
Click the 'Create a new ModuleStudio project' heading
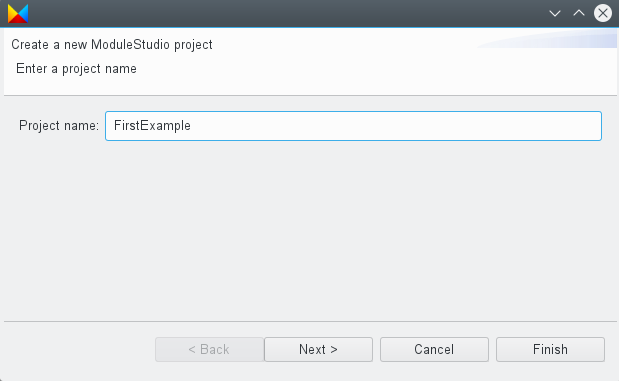coord(112,45)
